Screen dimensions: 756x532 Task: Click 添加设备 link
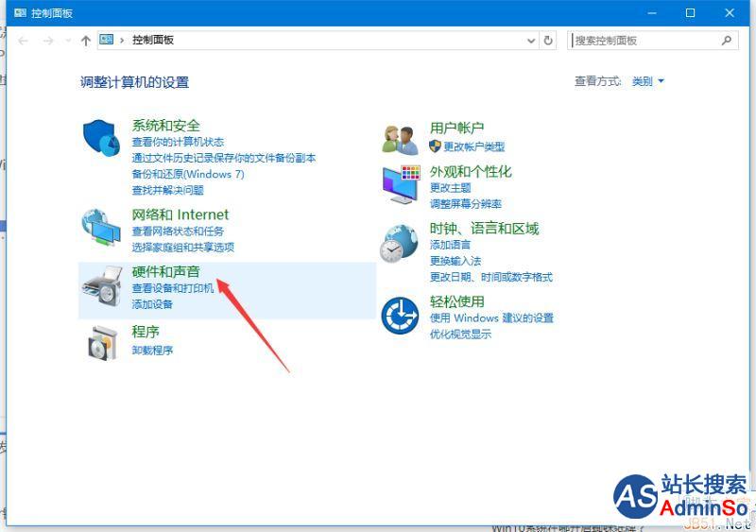(x=152, y=304)
